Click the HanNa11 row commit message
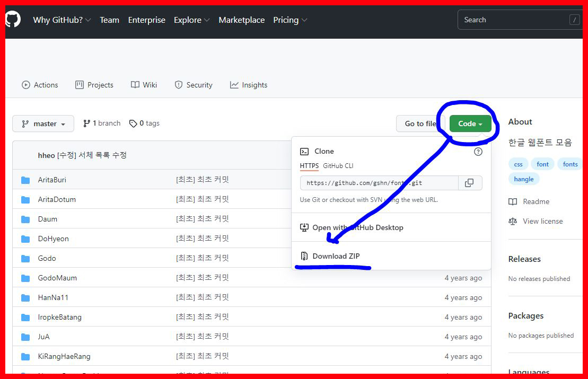The height and width of the screenshot is (379, 588). (203, 297)
